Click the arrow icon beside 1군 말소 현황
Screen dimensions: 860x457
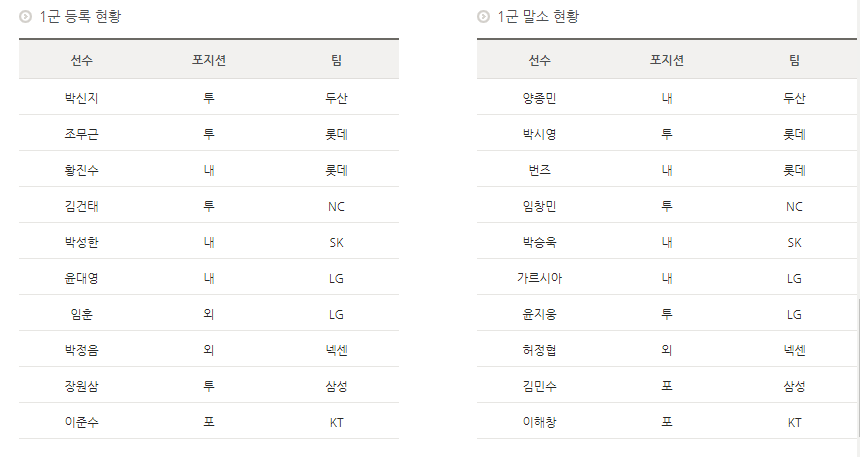coord(484,17)
